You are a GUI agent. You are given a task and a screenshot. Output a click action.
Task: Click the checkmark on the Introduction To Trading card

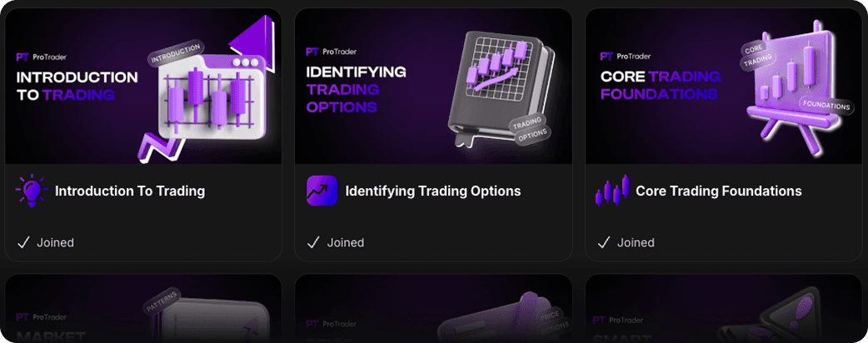point(23,242)
